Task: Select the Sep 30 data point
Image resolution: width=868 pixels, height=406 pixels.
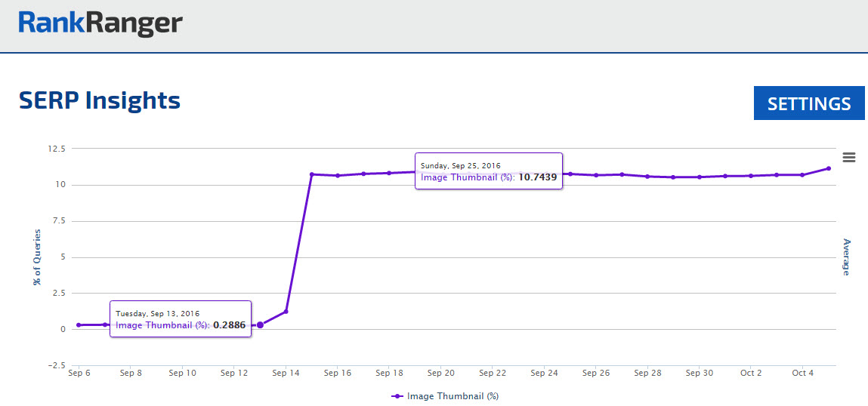Action: click(699, 177)
